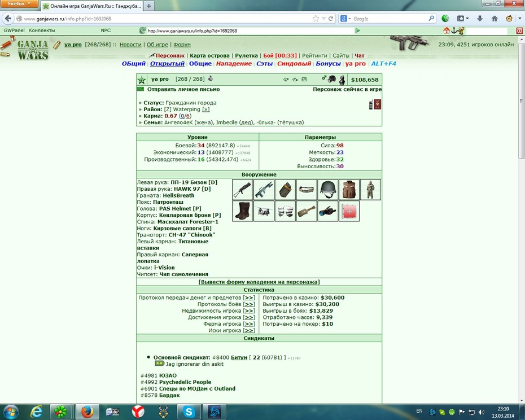This screenshot has width=525, height=420.
Task: Click the Google search input field
Action: tap(390, 19)
